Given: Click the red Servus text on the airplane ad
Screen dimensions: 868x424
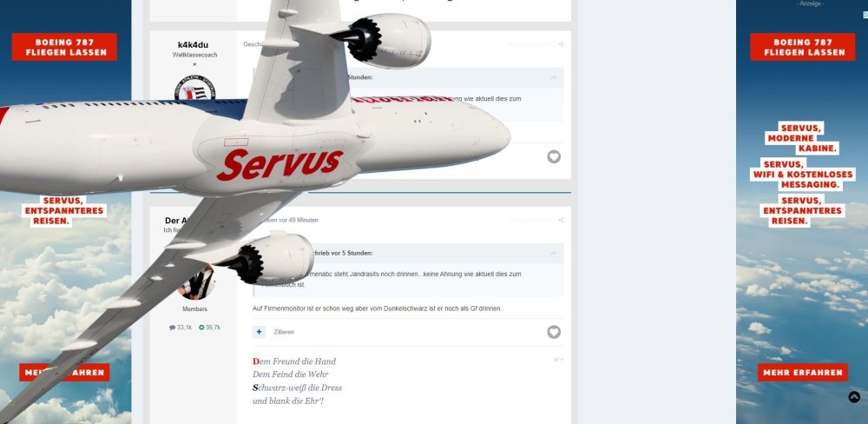Looking at the screenshot, I should pos(280,164).
